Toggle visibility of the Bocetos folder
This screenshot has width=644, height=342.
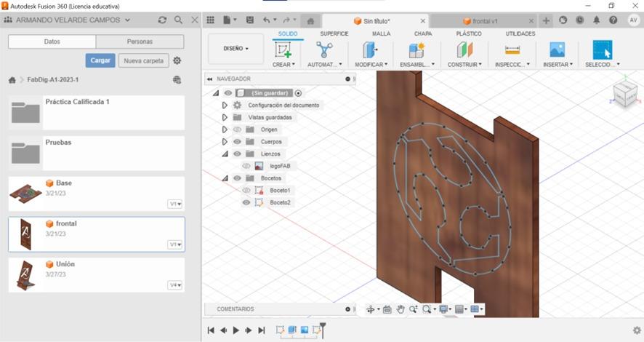238,178
